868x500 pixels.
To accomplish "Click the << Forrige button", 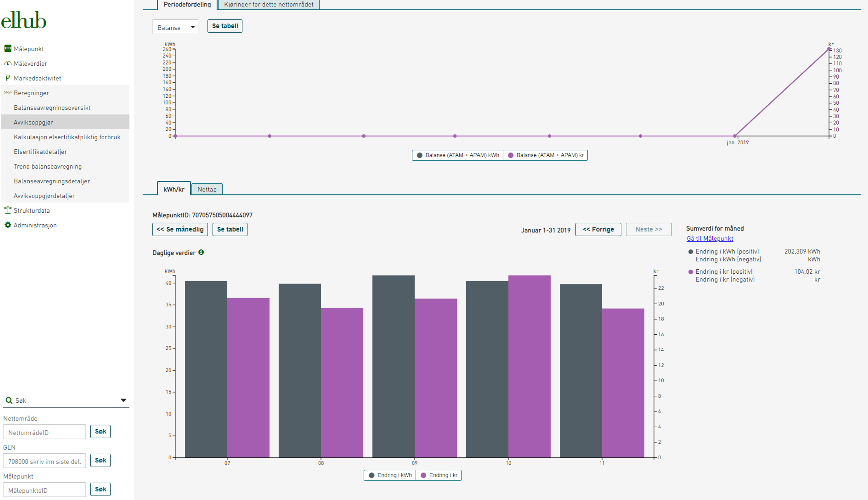I will click(598, 229).
